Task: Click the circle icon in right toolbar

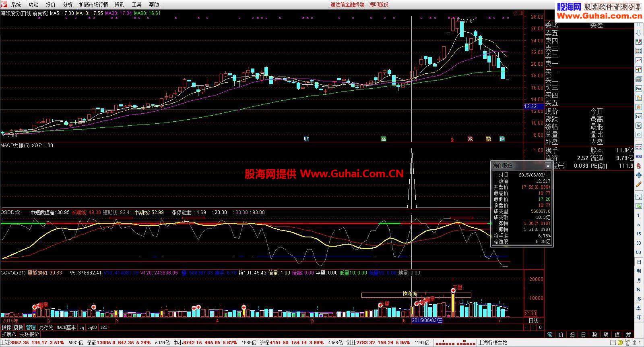Action: pyautogui.click(x=639, y=135)
